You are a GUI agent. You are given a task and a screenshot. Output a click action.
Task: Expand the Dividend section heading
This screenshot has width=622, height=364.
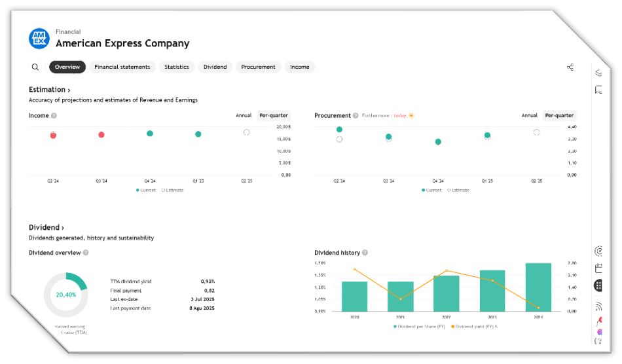tap(46, 228)
